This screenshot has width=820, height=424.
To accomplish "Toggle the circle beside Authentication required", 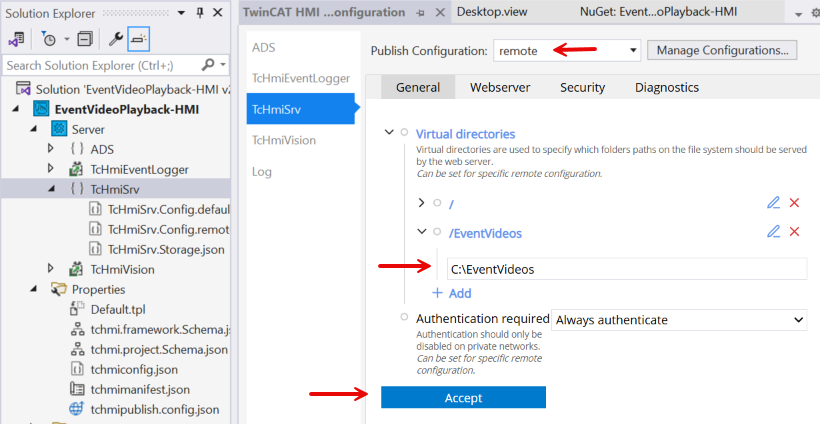I will pyautogui.click(x=404, y=319).
